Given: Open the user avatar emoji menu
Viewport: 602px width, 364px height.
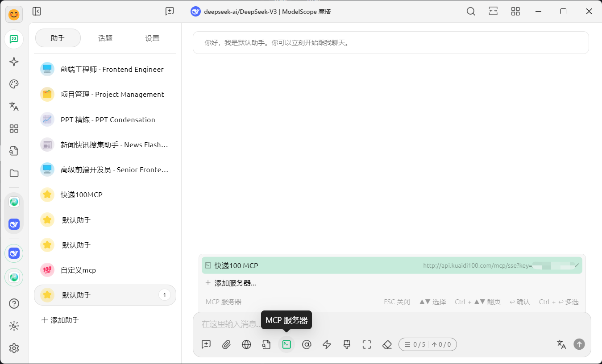Looking at the screenshot, I should (14, 15).
